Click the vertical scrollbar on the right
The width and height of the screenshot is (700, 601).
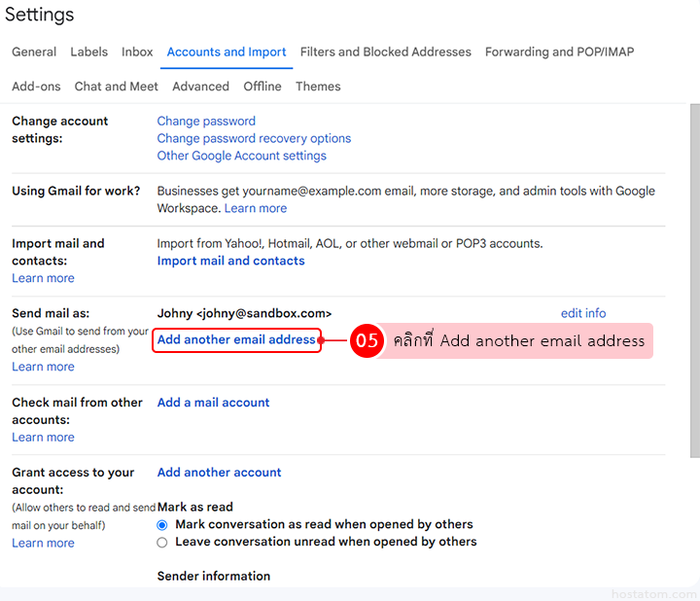[x=693, y=282]
